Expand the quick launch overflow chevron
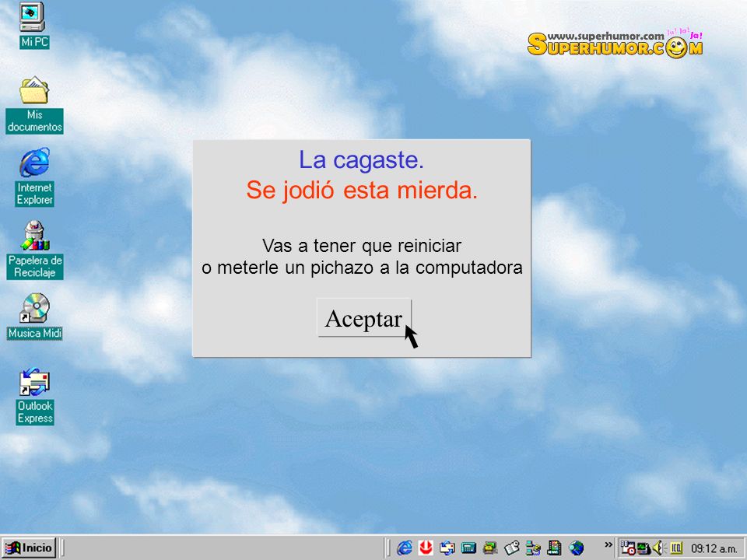Viewport: 747px width, 560px height. coord(608,544)
